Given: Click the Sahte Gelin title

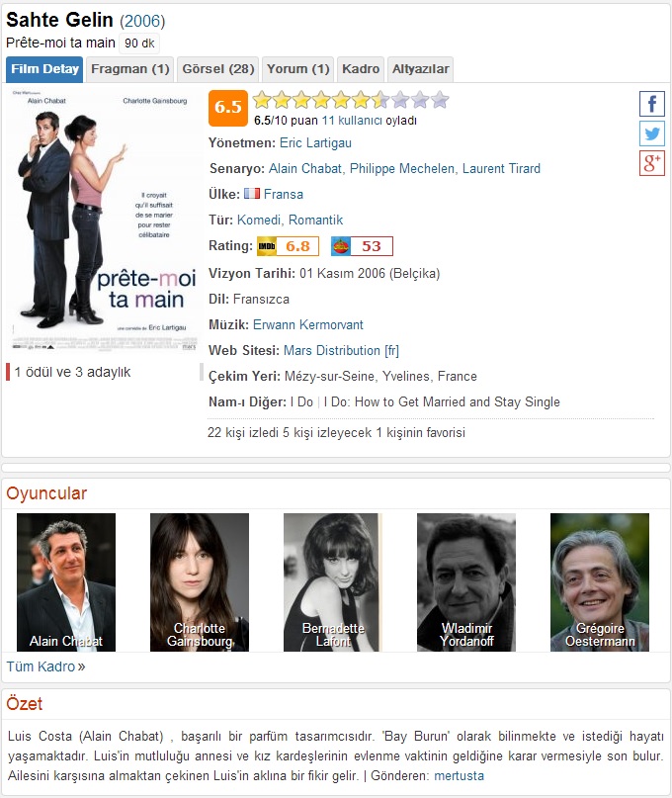Looking at the screenshot, I should pos(59,20).
